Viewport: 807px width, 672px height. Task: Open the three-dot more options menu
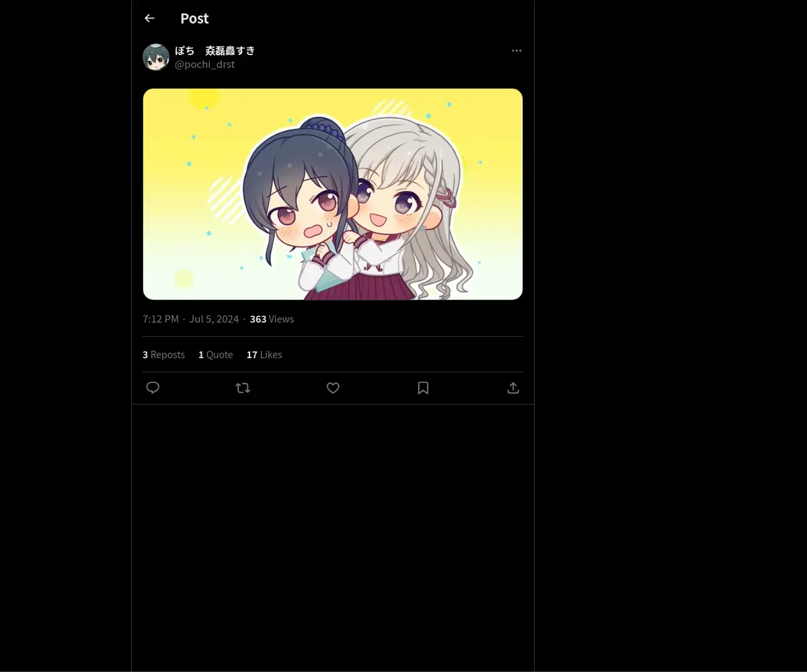(x=516, y=50)
